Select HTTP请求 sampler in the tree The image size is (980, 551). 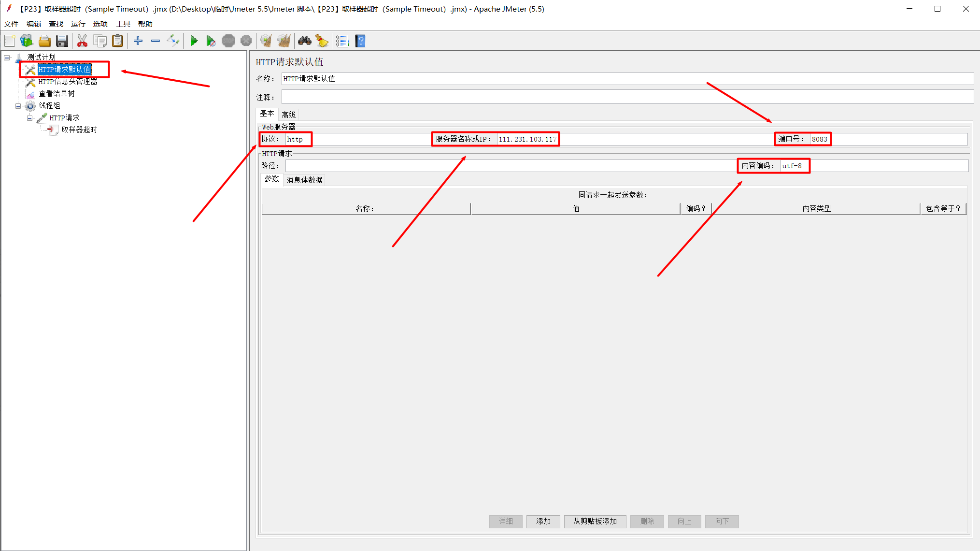pyautogui.click(x=64, y=118)
